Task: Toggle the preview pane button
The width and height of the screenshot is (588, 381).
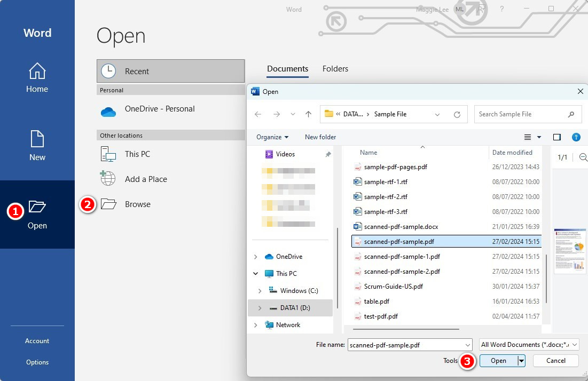Action: point(557,137)
